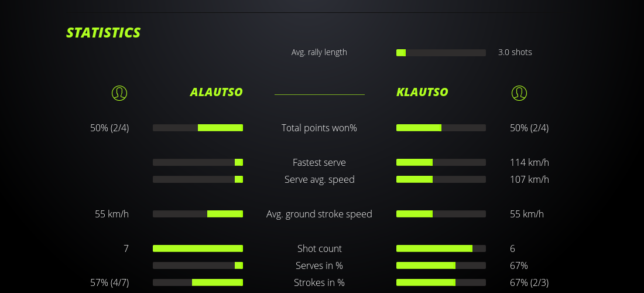
Task: Click the STATISTICS heading
Action: point(104,33)
